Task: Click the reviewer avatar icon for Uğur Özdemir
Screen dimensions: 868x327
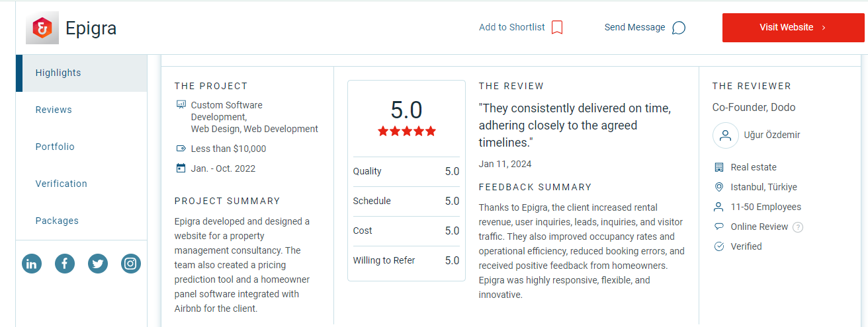Action: [726, 135]
